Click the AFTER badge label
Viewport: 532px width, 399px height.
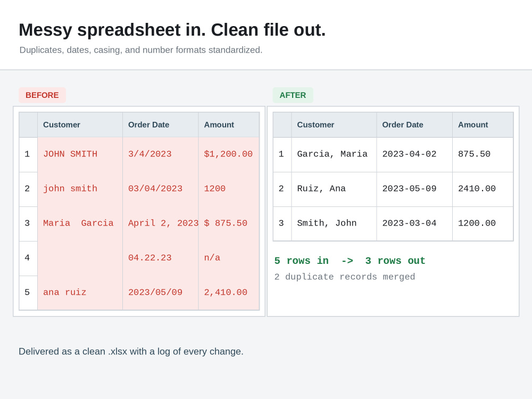(x=293, y=95)
